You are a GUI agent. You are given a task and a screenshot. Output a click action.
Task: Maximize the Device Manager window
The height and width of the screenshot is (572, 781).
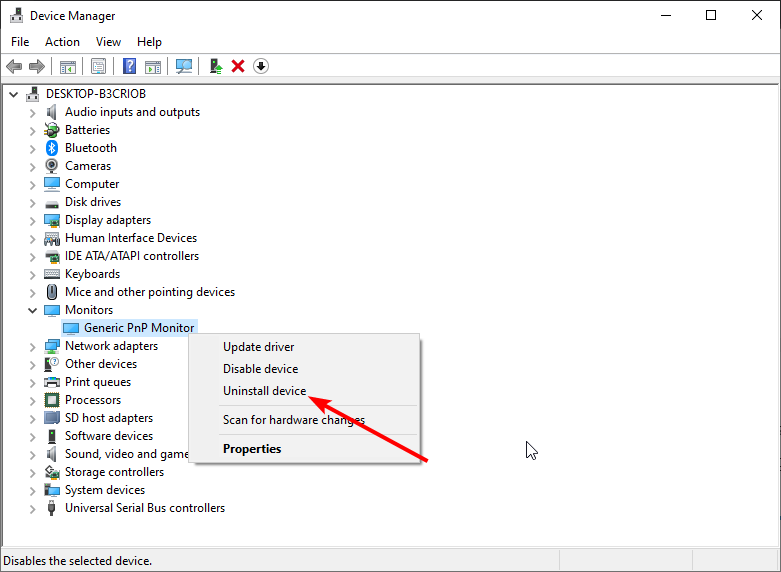[711, 15]
